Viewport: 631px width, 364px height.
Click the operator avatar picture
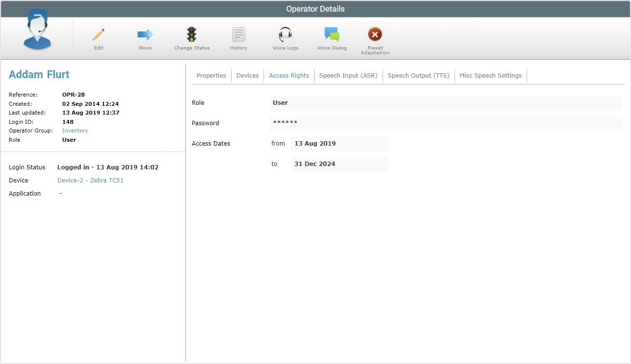(x=37, y=30)
